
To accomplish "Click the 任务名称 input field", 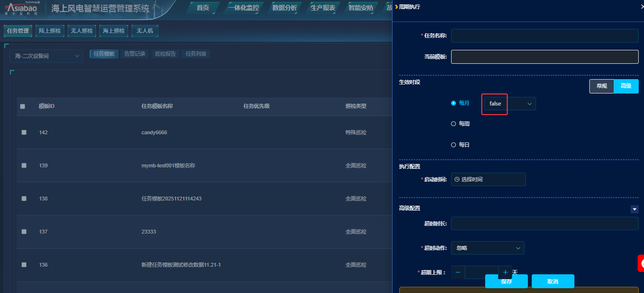I will click(x=545, y=36).
